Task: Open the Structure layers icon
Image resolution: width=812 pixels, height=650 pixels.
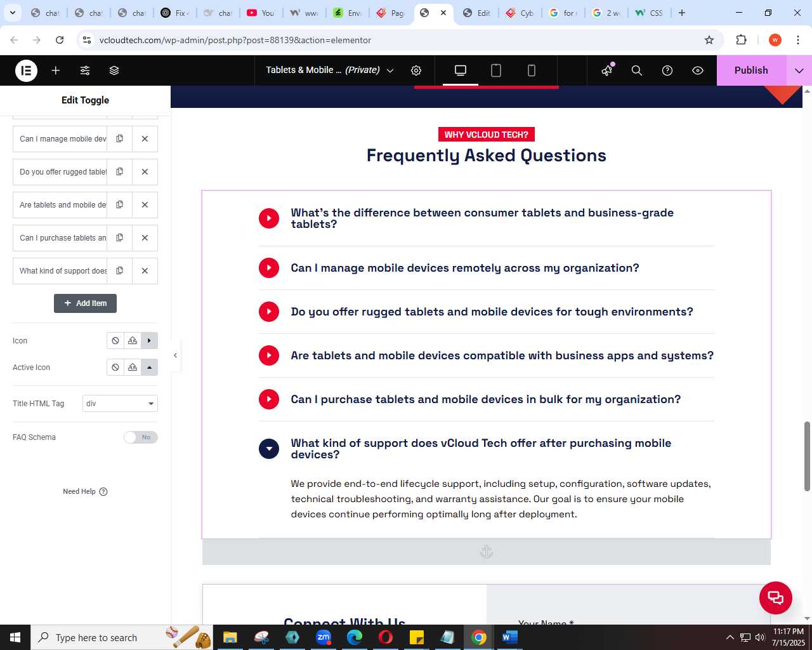Action: coord(114,70)
